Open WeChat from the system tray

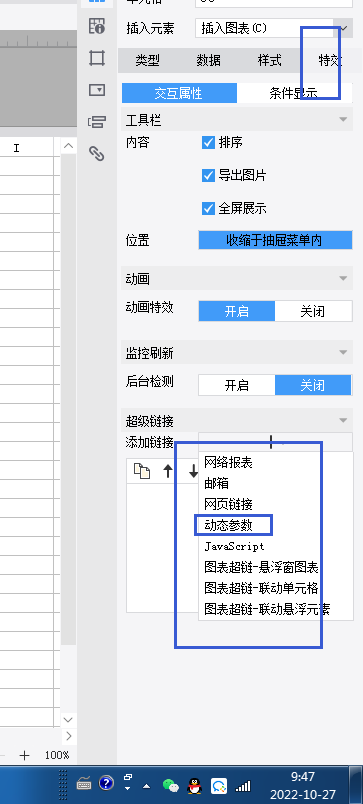(171, 785)
